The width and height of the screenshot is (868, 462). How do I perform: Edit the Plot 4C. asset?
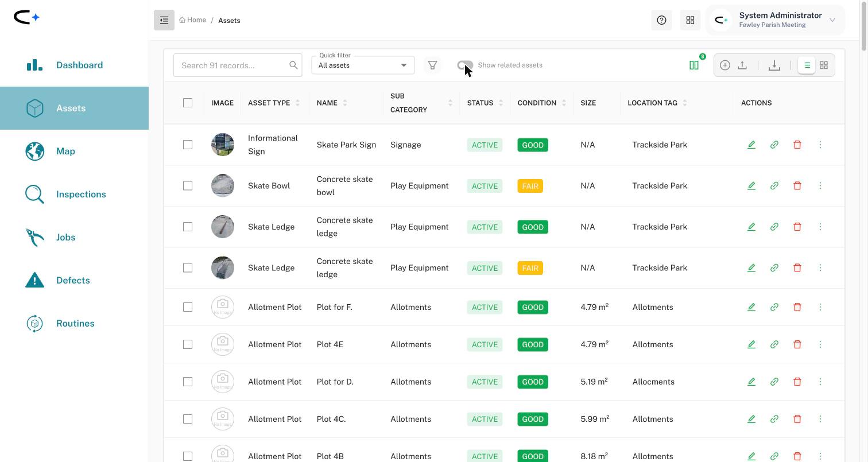(x=751, y=419)
